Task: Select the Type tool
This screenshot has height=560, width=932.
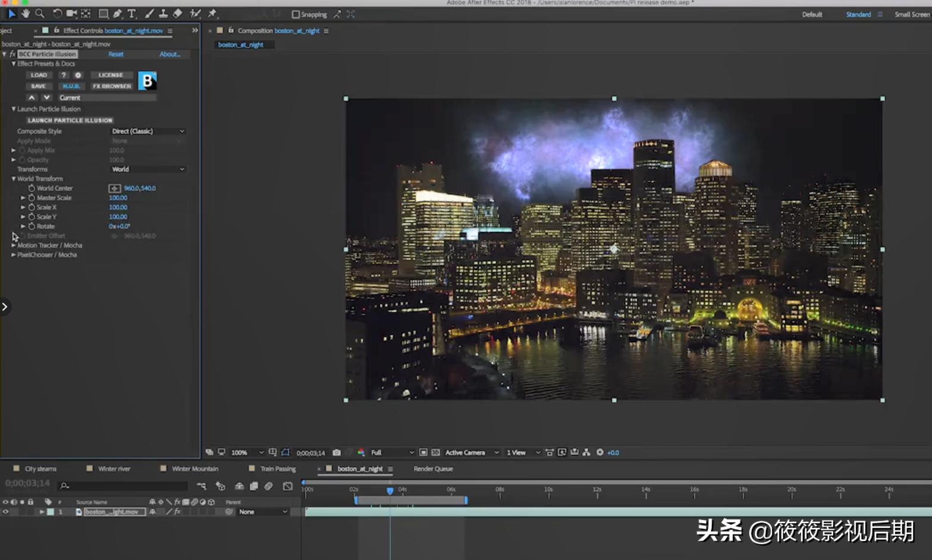Action: 131,13
